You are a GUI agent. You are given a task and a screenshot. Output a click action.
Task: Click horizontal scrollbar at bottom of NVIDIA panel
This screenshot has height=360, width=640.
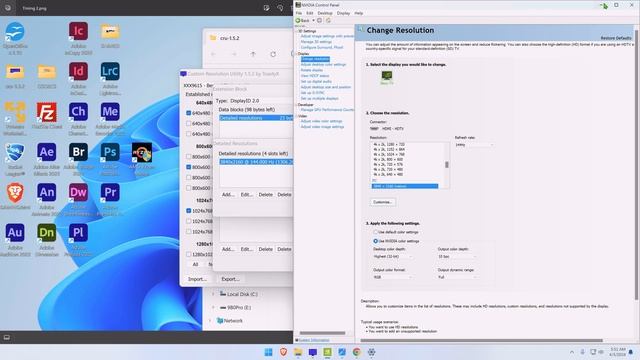coord(481,340)
